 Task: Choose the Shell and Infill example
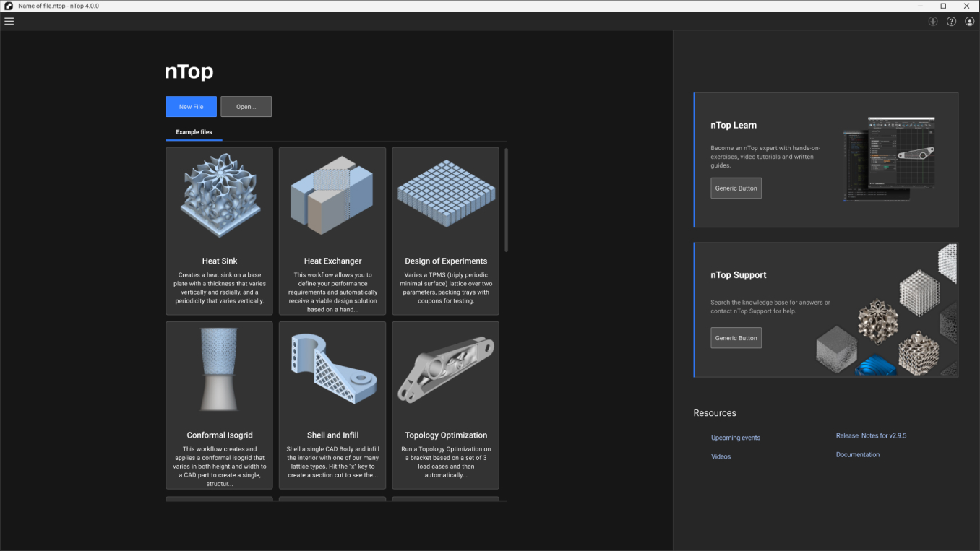(x=332, y=405)
